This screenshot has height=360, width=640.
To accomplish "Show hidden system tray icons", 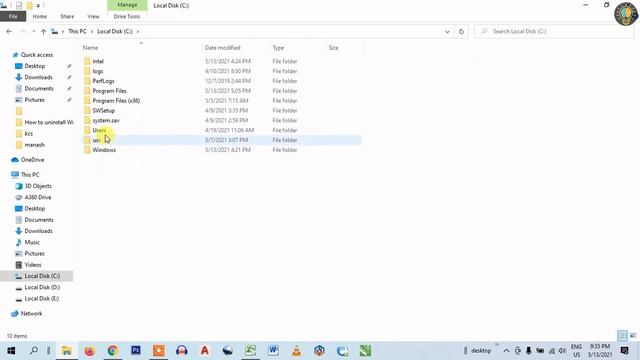I will [506, 351].
